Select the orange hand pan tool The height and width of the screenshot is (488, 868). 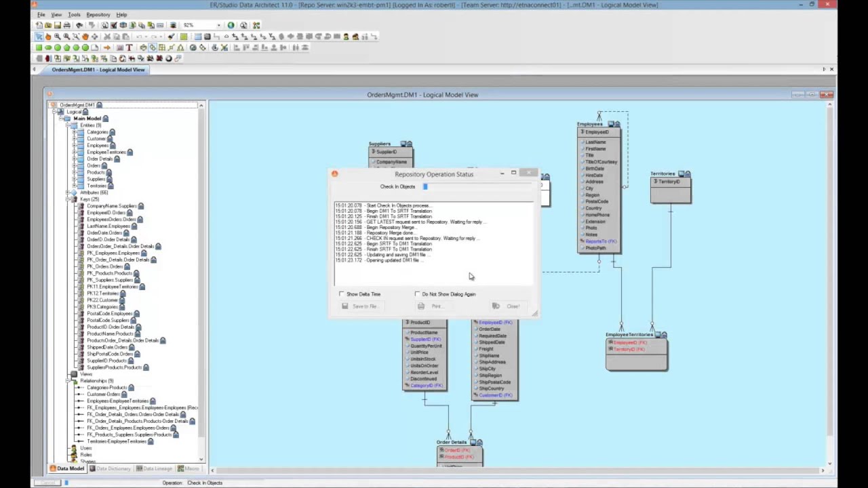[85, 37]
